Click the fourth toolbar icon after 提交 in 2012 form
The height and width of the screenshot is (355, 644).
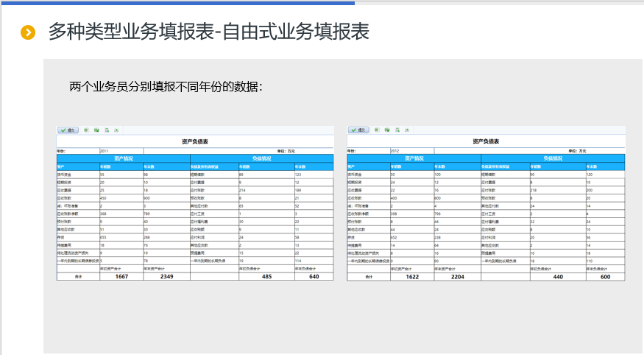point(406,130)
